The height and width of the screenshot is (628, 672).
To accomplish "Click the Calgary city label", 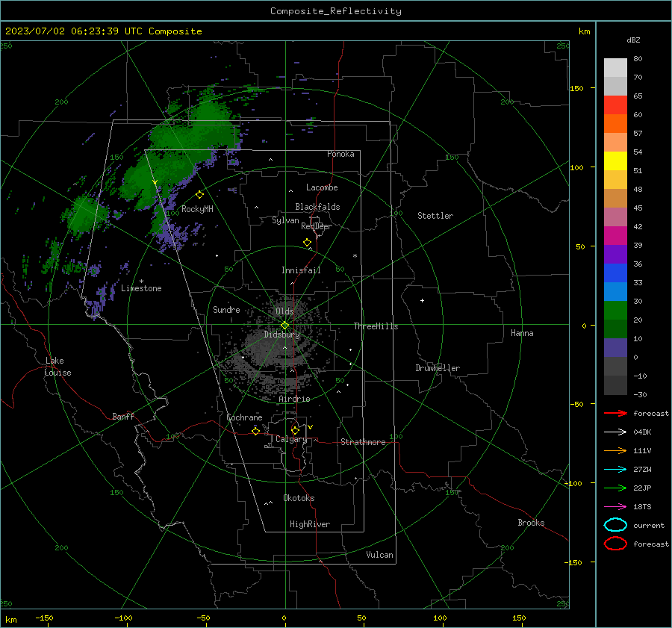I will click(x=291, y=439).
